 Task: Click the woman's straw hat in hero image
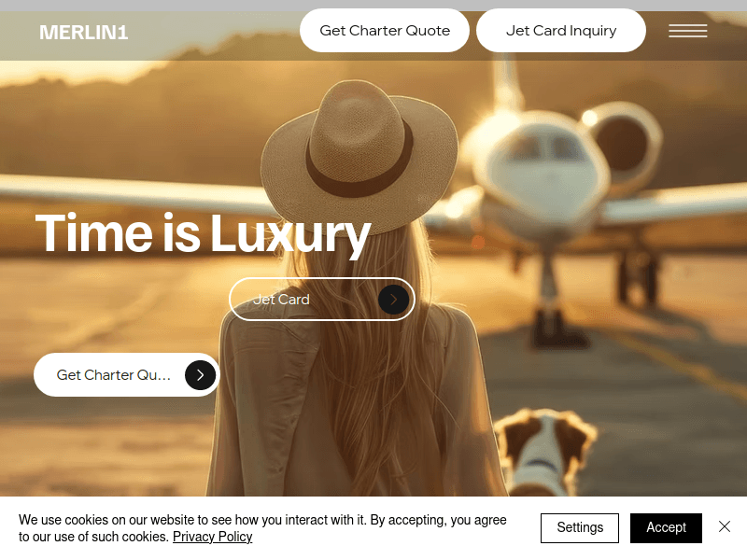click(359, 155)
